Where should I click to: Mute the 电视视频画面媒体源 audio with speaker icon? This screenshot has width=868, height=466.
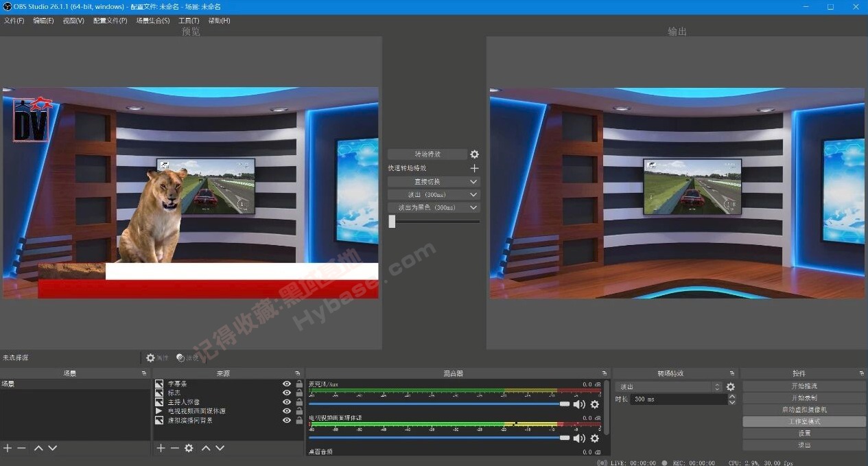(x=578, y=437)
